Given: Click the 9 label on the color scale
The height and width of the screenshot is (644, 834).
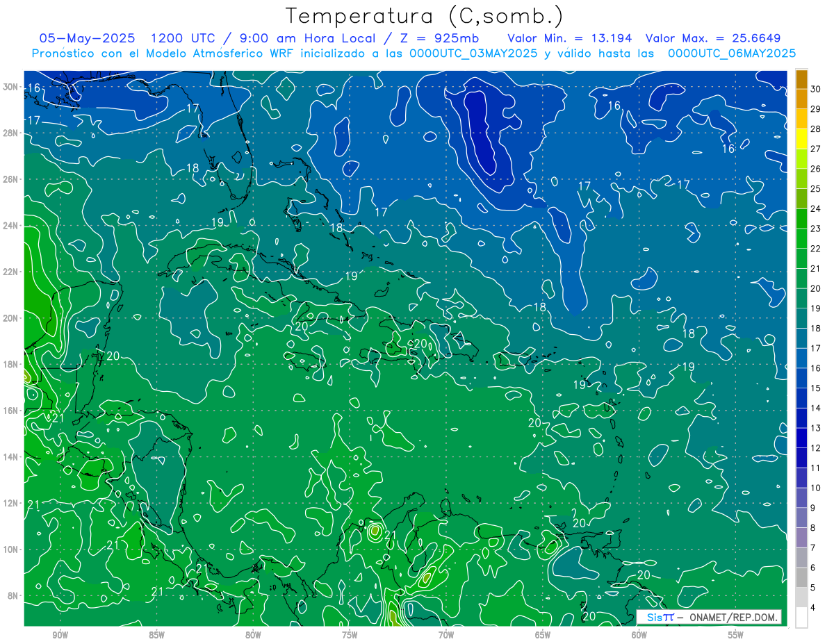Looking at the screenshot, I should (x=813, y=508).
